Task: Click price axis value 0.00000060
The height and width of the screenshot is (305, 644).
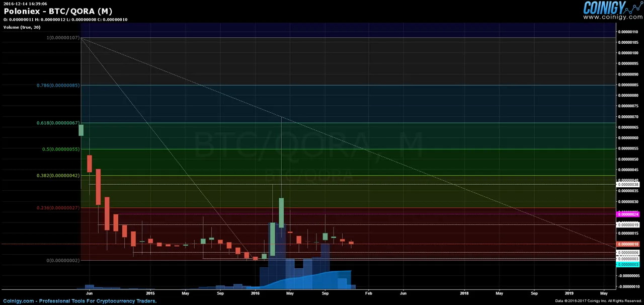Action: (x=628, y=137)
